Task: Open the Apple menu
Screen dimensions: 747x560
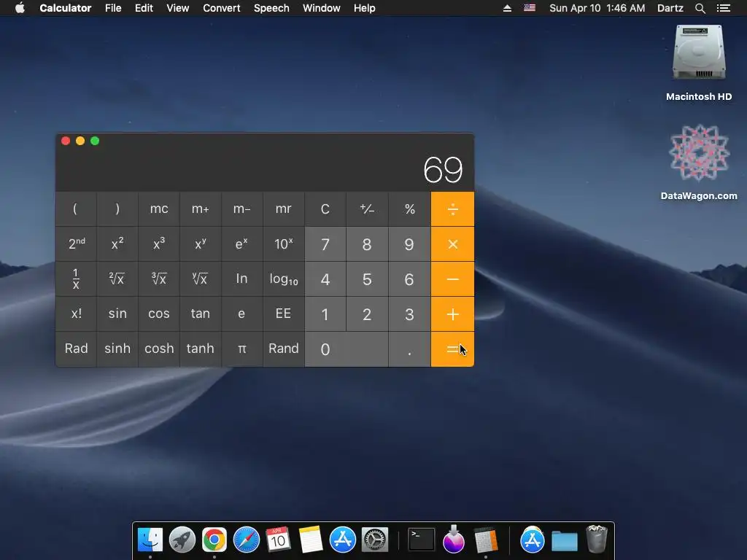Action: coord(20,8)
